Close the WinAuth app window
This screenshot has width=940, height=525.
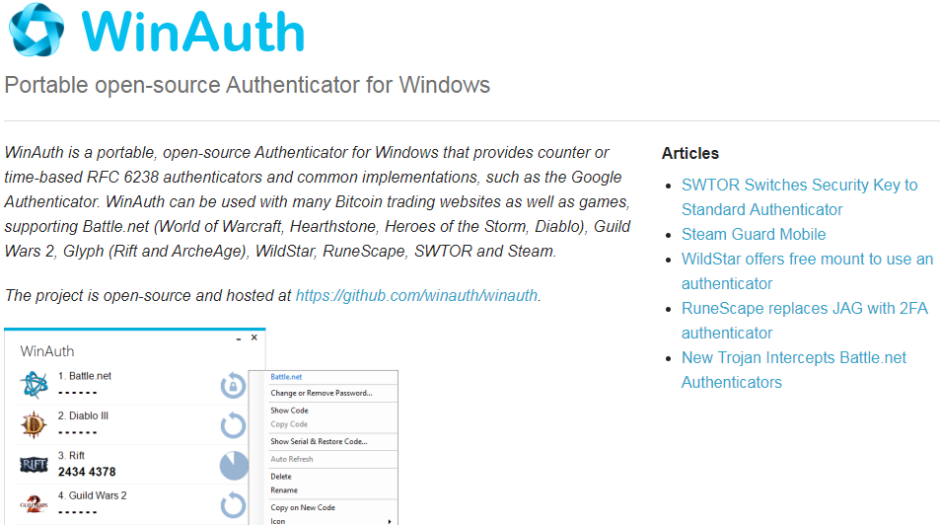(254, 337)
